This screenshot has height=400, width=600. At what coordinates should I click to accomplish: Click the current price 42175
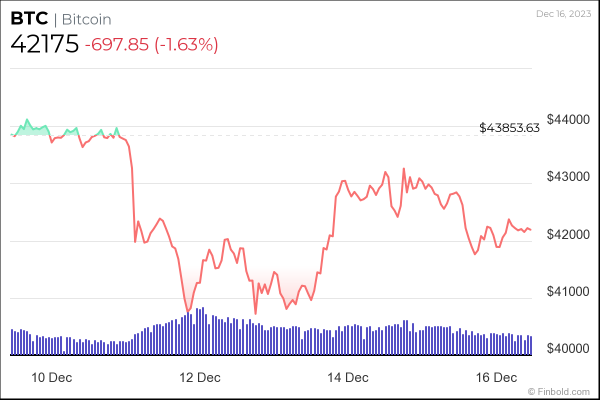point(43,44)
